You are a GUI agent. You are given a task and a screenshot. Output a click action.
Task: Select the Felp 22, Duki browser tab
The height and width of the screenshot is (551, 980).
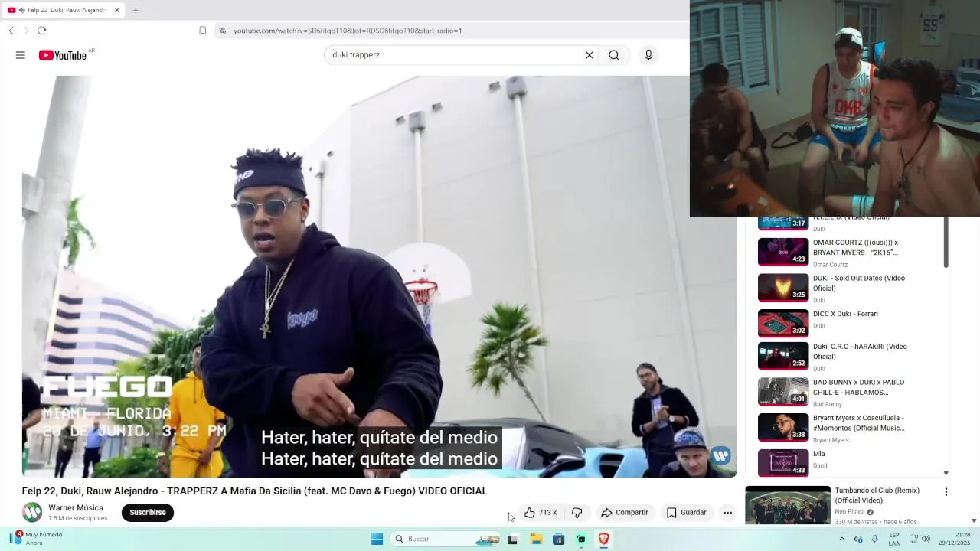click(x=63, y=10)
